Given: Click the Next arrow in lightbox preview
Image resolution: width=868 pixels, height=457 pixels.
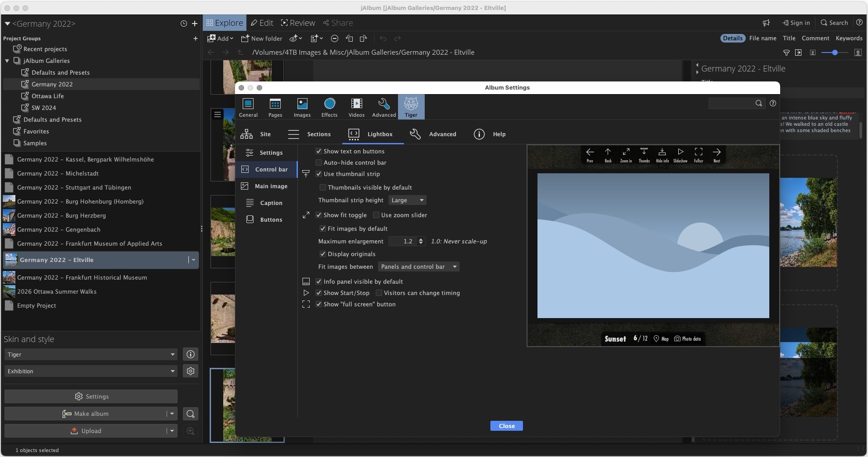Looking at the screenshot, I should coord(717,155).
